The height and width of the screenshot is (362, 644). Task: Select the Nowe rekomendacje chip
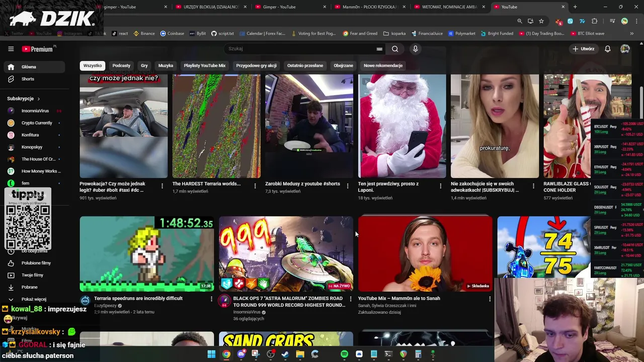click(383, 65)
